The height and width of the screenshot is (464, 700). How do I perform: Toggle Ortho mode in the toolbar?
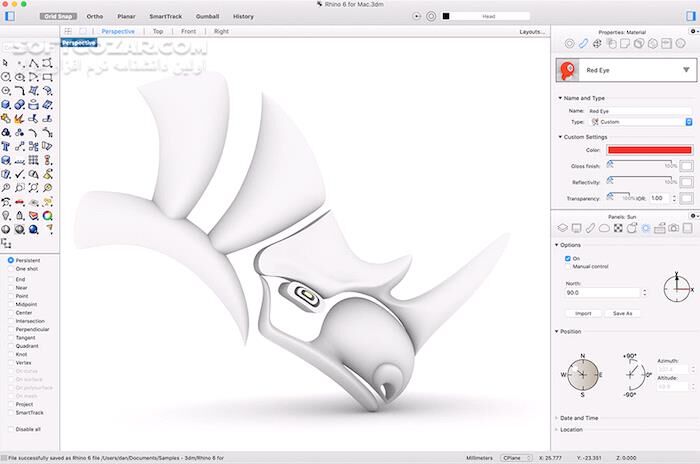point(95,16)
